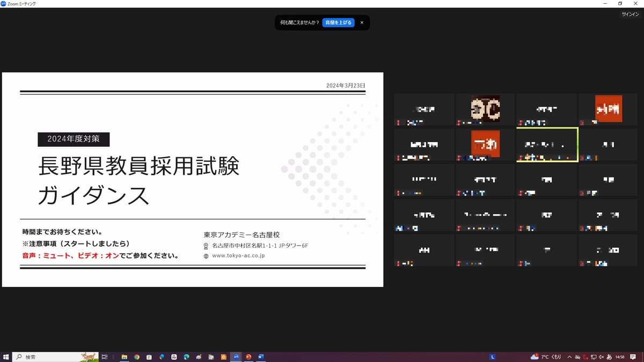644x362 pixels.
Task: Open PowerPoint from taskbar
Action: (248, 357)
